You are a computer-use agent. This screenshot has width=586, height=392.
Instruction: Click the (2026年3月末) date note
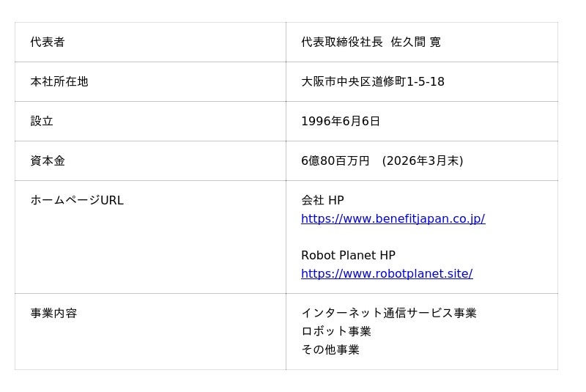pos(423,160)
